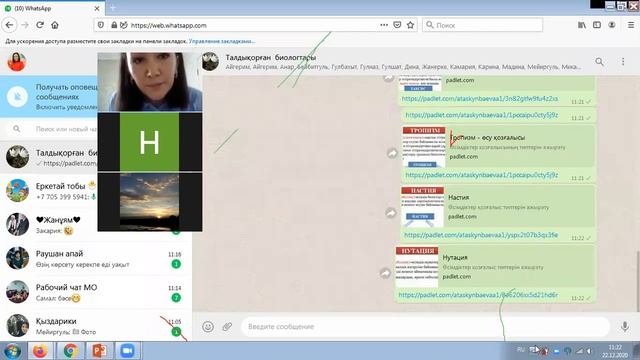
Task: Open your own profile avatar
Action: (x=17, y=62)
